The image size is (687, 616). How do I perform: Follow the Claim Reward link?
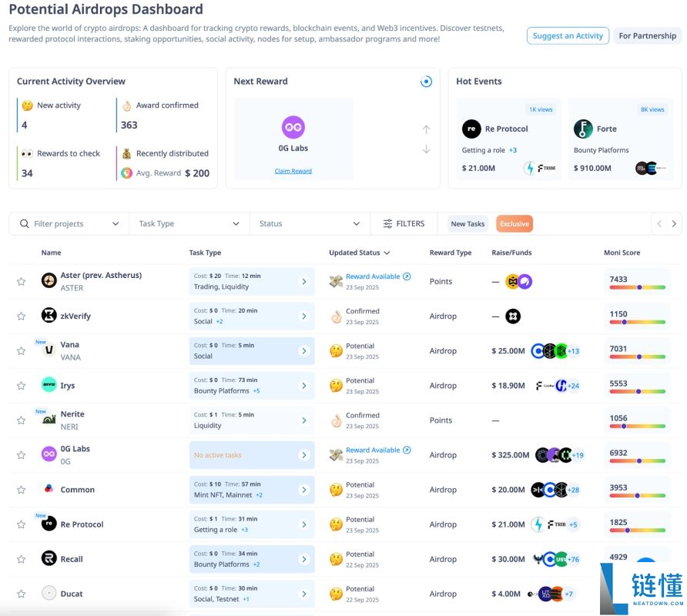(x=293, y=171)
